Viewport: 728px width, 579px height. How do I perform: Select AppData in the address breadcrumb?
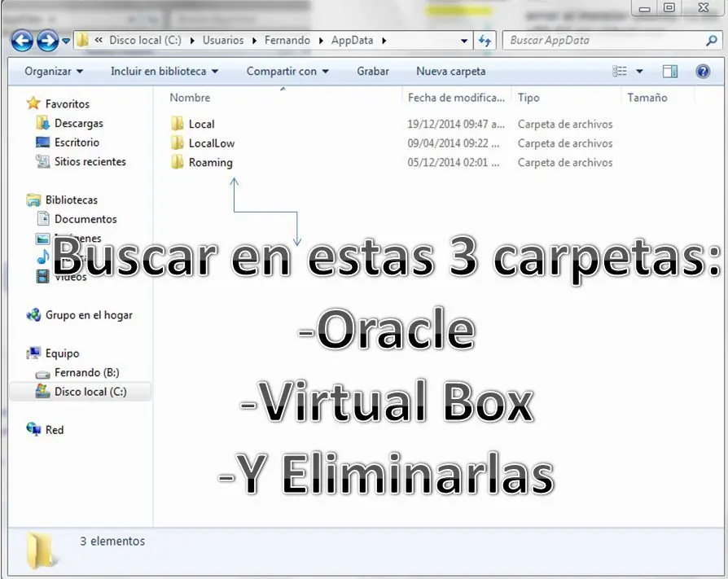(353, 41)
